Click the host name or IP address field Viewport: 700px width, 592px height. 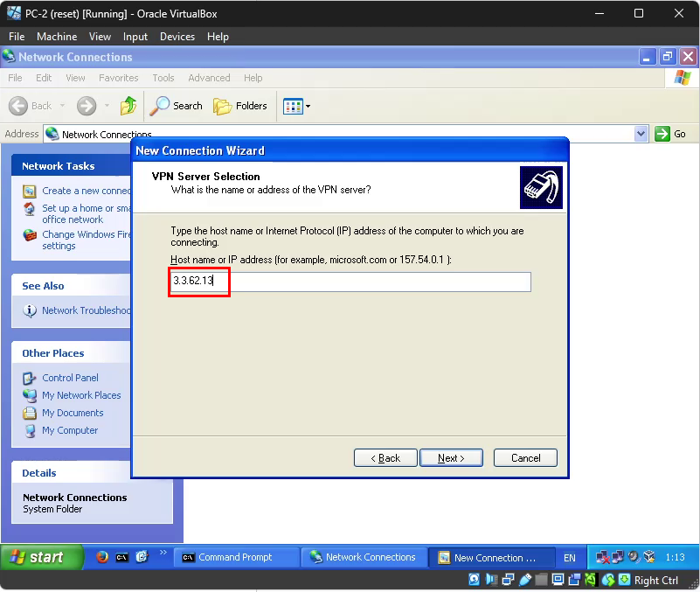(350, 282)
